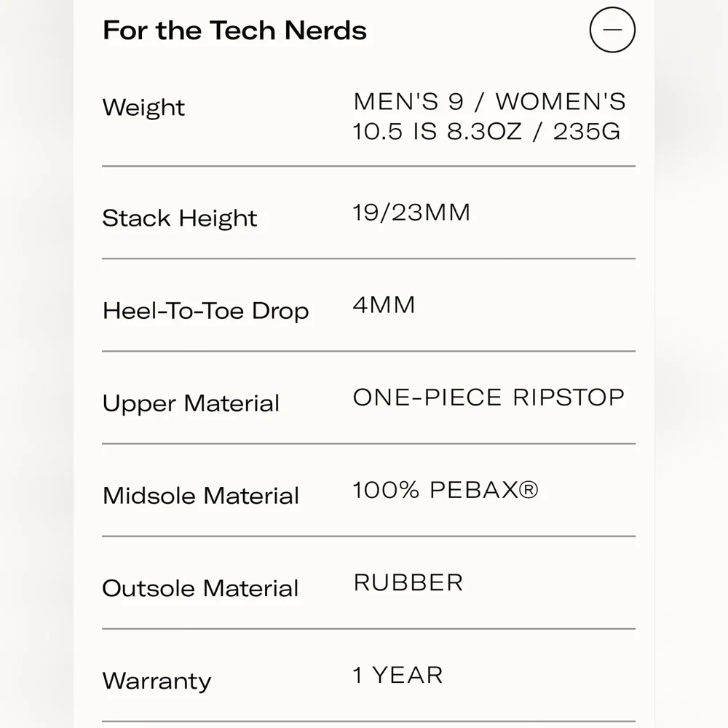This screenshot has height=728, width=728.
Task: Collapse the For the Tech Nerds section
Action: click(x=612, y=30)
